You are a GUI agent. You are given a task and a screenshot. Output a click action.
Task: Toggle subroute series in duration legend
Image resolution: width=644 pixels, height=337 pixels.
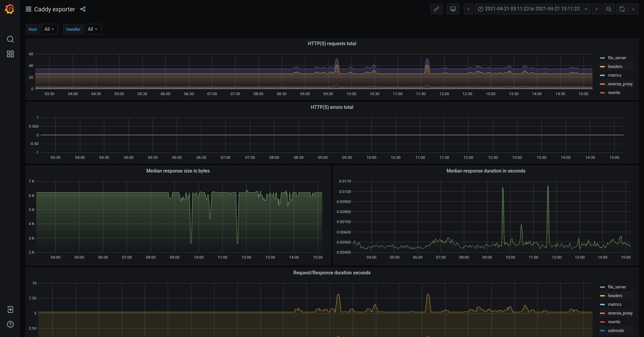point(615,331)
